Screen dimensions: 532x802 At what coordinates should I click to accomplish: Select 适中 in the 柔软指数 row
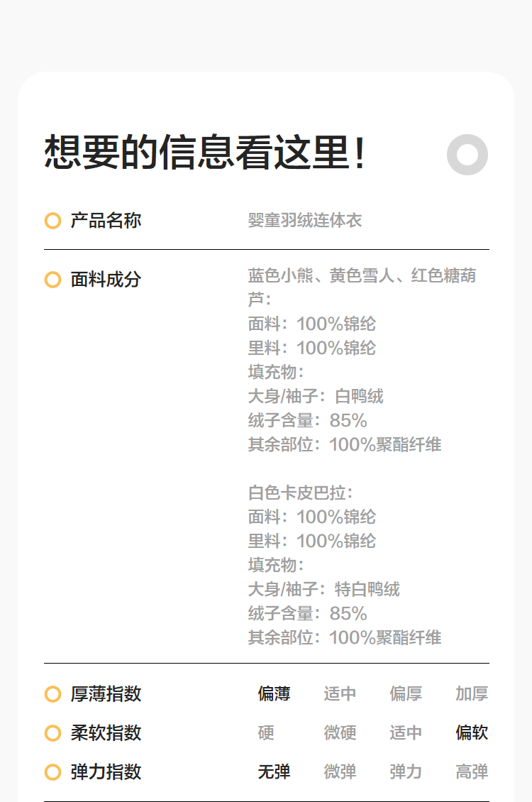(x=406, y=733)
